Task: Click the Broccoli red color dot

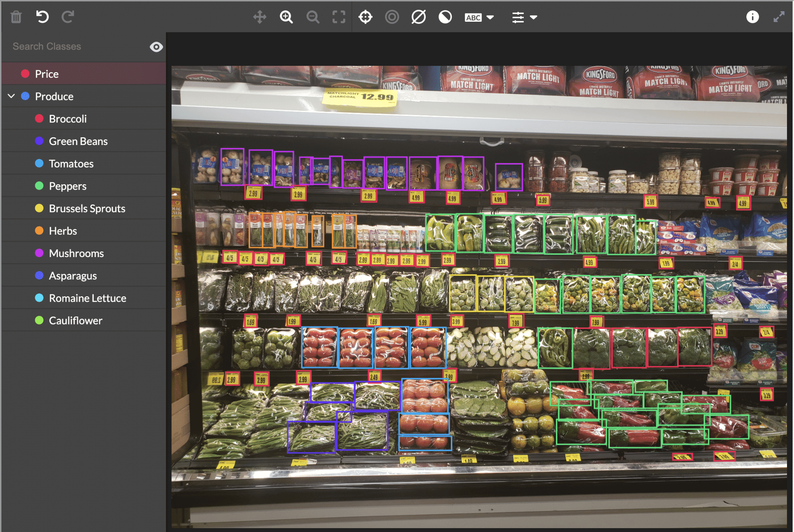Action: (x=39, y=119)
